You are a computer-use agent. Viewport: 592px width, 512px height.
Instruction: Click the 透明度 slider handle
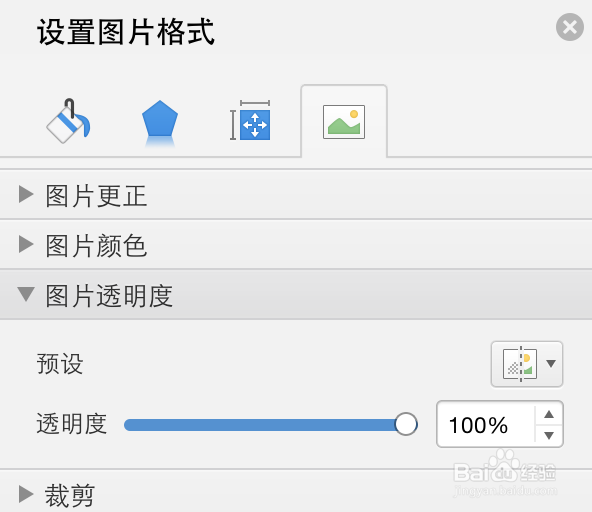(406, 424)
